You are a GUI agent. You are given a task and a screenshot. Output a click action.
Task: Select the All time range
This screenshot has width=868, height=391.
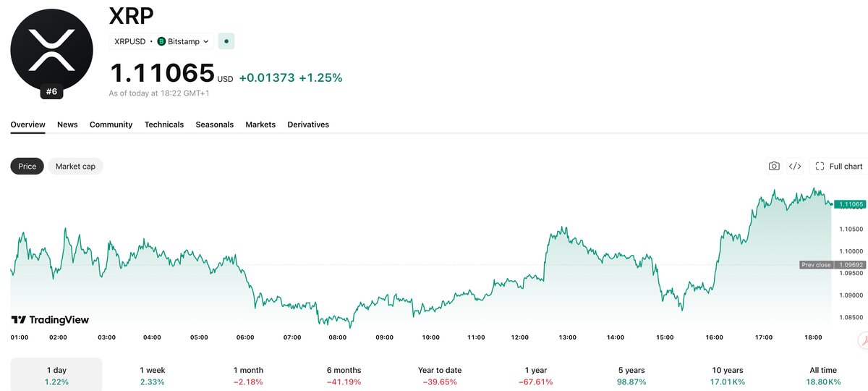(823, 375)
